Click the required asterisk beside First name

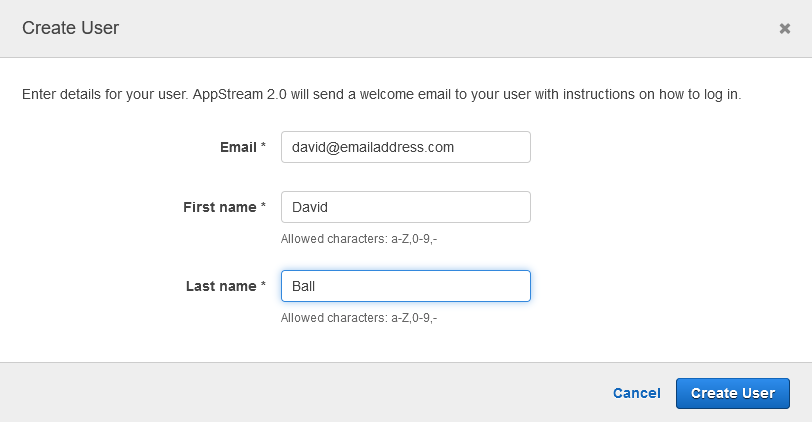click(263, 205)
